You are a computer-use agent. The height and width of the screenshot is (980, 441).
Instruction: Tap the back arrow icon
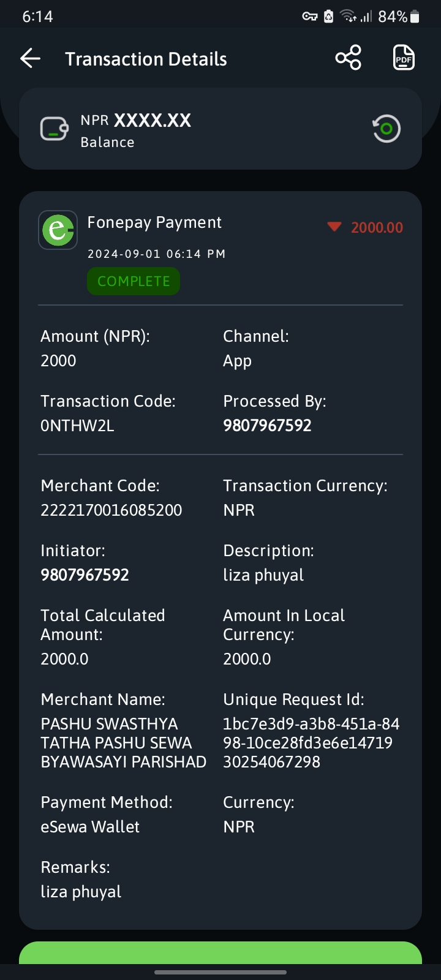[30, 59]
